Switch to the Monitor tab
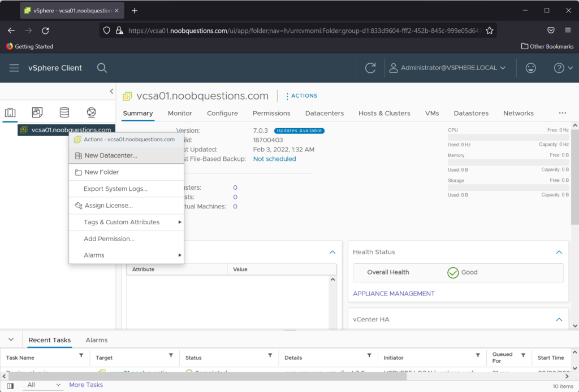The width and height of the screenshot is (579, 392). click(180, 114)
